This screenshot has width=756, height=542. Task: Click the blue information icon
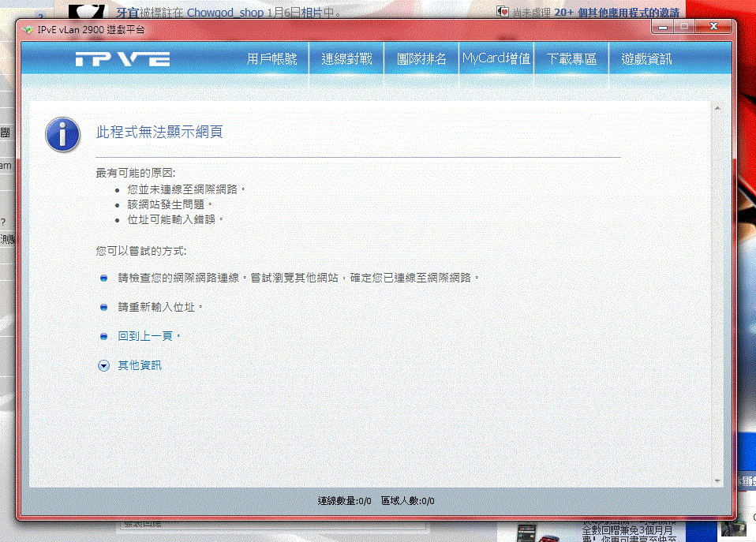[x=62, y=135]
